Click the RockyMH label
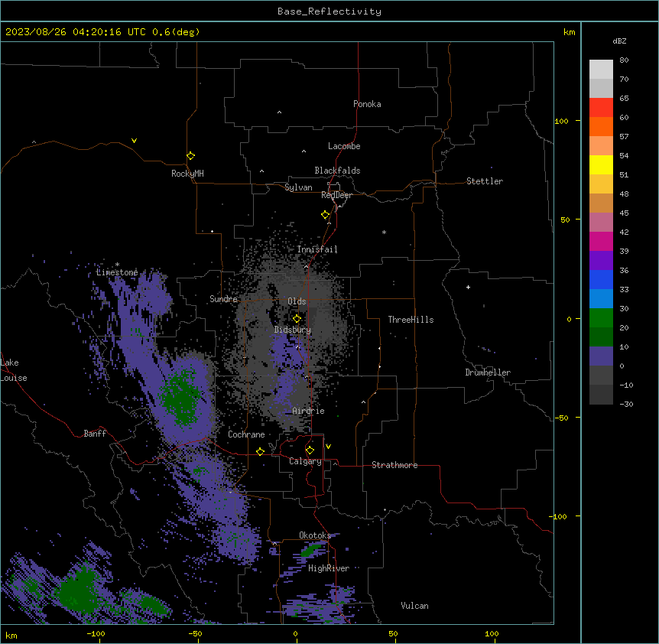659x644 pixels. click(187, 174)
